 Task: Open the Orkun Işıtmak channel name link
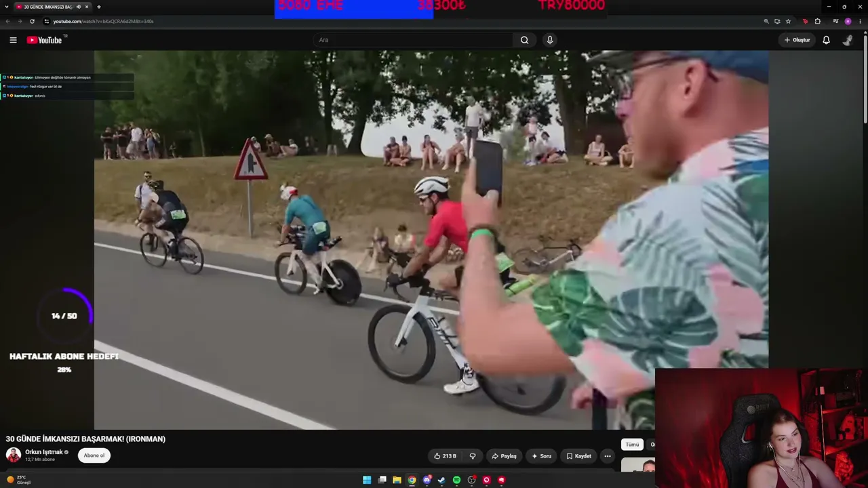coord(44,452)
